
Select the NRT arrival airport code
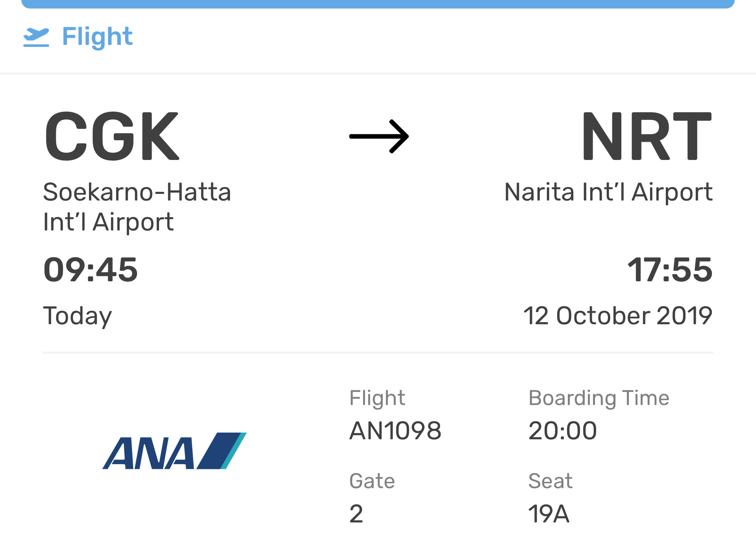(x=647, y=136)
